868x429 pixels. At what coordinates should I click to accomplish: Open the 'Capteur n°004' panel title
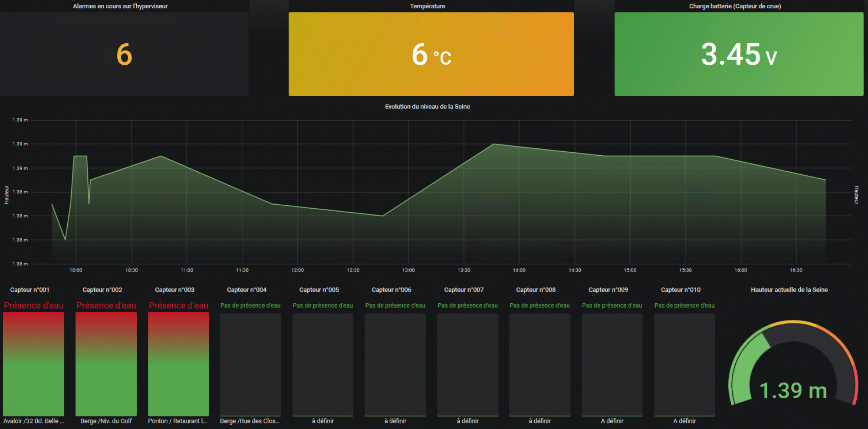pyautogui.click(x=247, y=290)
